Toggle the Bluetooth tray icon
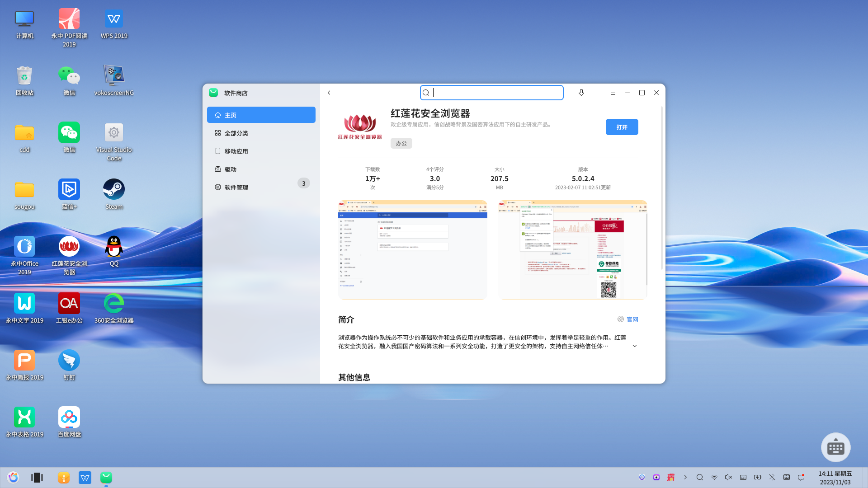Screen dimensions: 868x488 coord(772,477)
